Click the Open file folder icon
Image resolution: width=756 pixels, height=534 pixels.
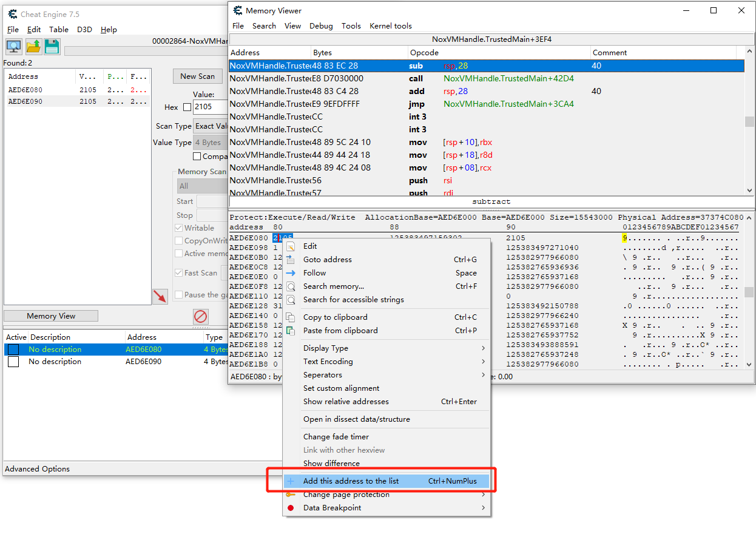click(x=33, y=46)
